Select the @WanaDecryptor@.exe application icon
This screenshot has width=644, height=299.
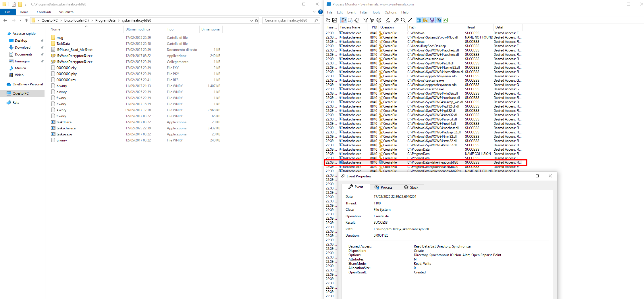coord(53,56)
